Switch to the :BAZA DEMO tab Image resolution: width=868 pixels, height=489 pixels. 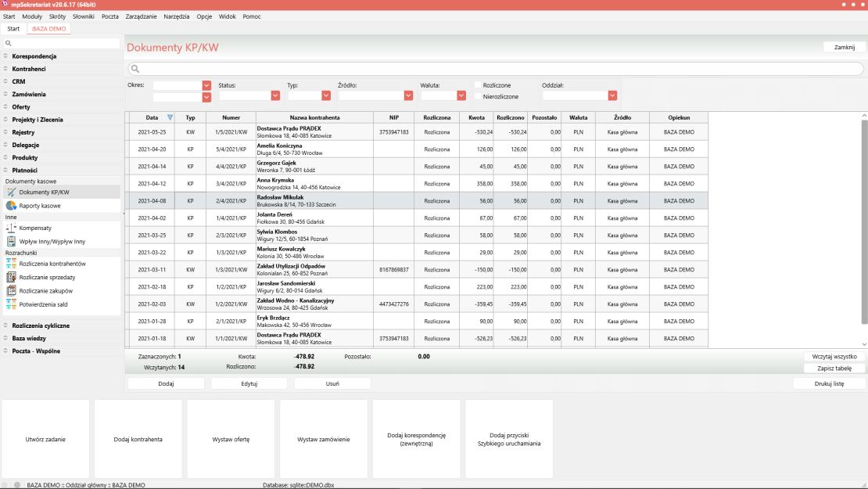tap(48, 29)
